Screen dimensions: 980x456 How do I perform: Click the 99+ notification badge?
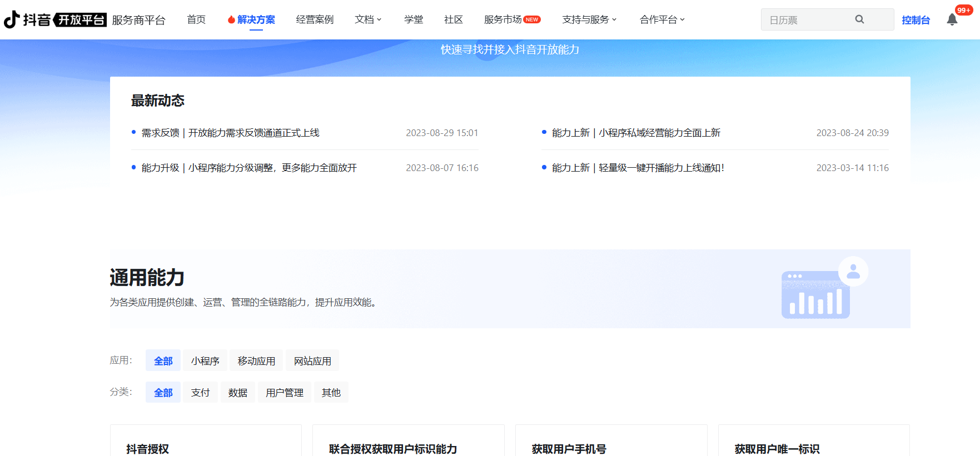pos(964,10)
